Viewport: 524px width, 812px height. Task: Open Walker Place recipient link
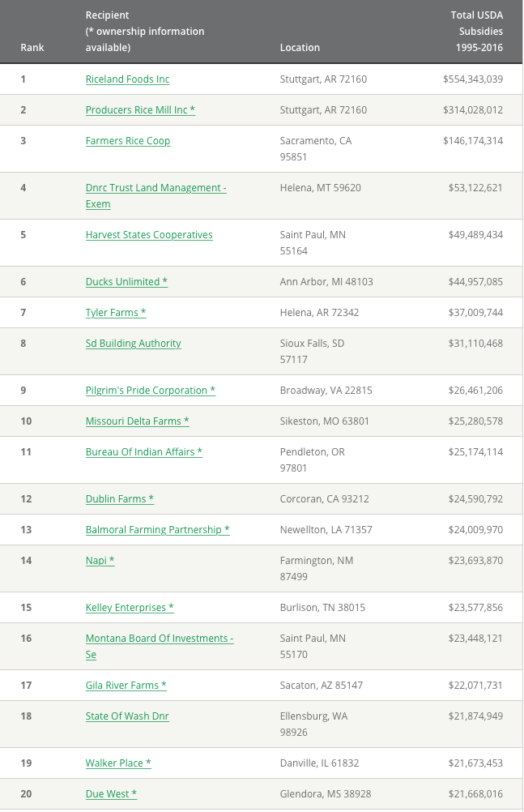pyautogui.click(x=118, y=763)
